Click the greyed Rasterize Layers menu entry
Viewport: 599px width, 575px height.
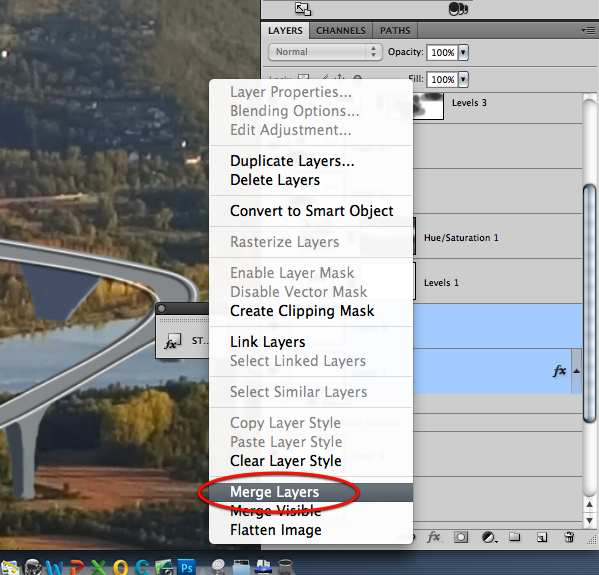[311, 242]
